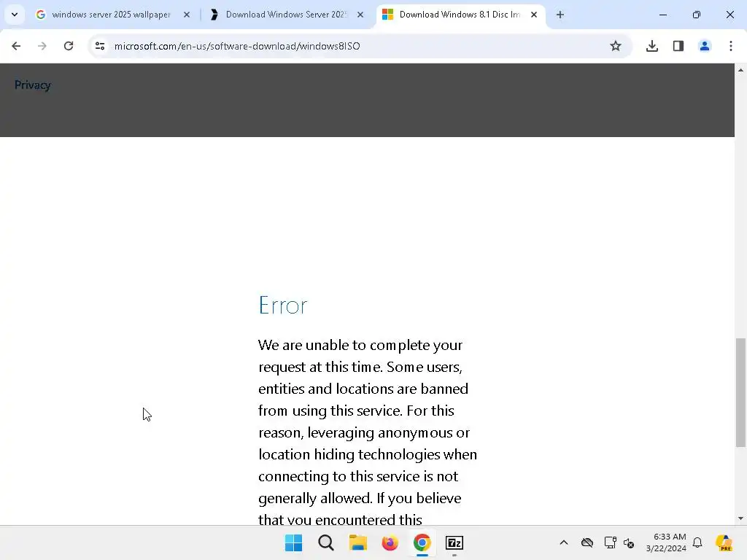Bookmark this page with the star
The image size is (747, 560).
click(616, 46)
